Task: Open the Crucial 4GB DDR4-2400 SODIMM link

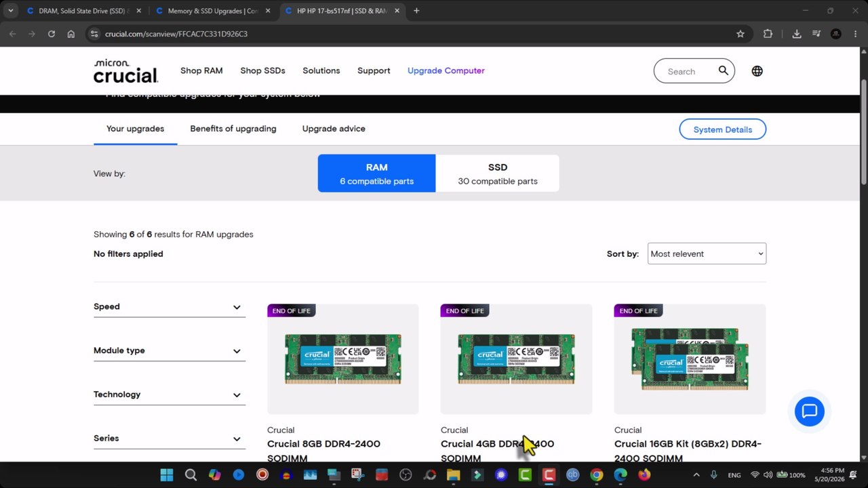Action: point(497,451)
